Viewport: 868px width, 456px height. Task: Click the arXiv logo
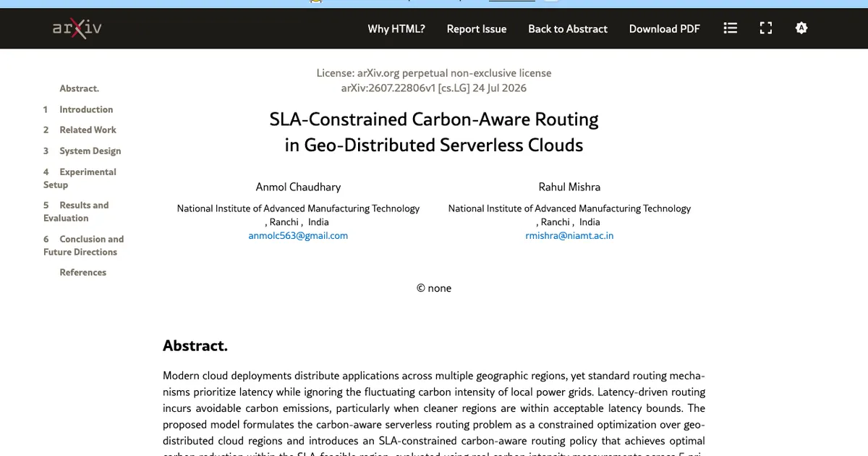pyautogui.click(x=77, y=29)
